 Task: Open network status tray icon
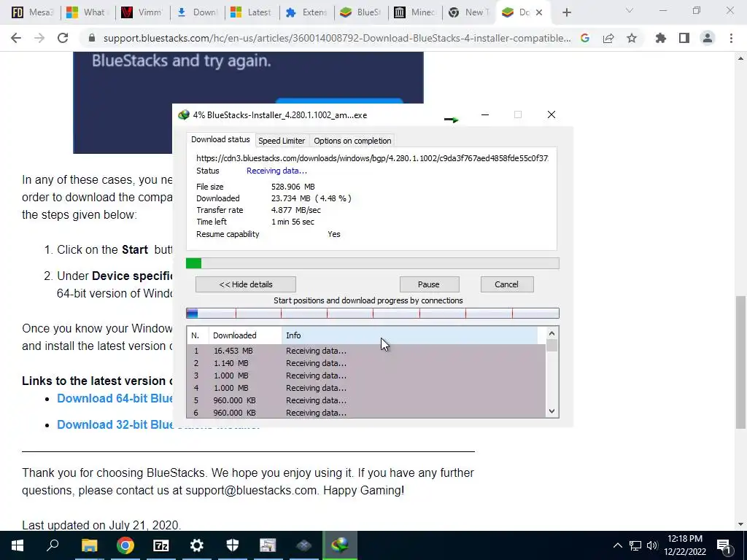(635, 545)
